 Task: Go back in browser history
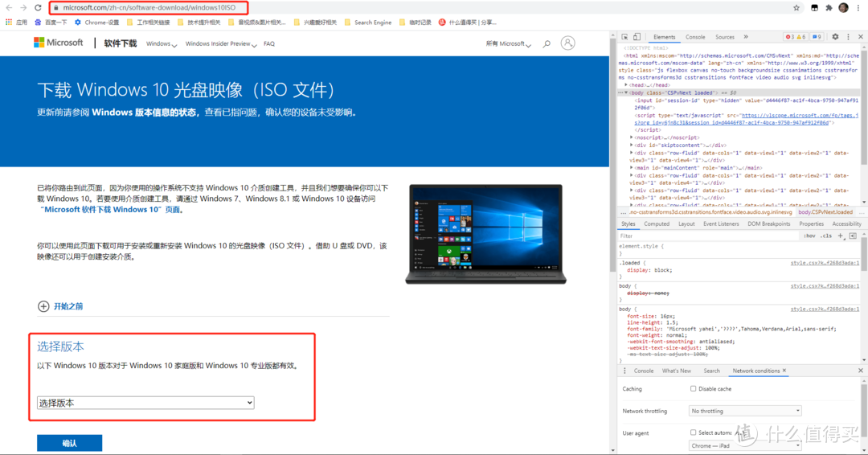[x=9, y=8]
